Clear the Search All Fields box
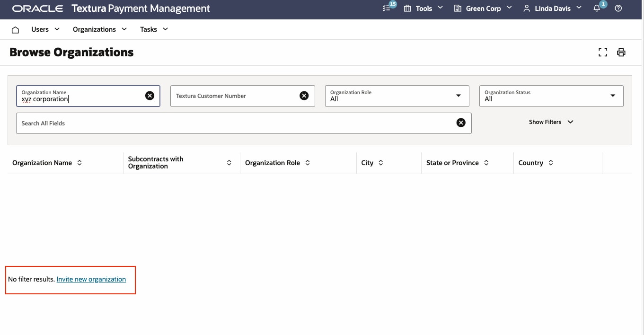This screenshot has width=644, height=335. (x=461, y=123)
